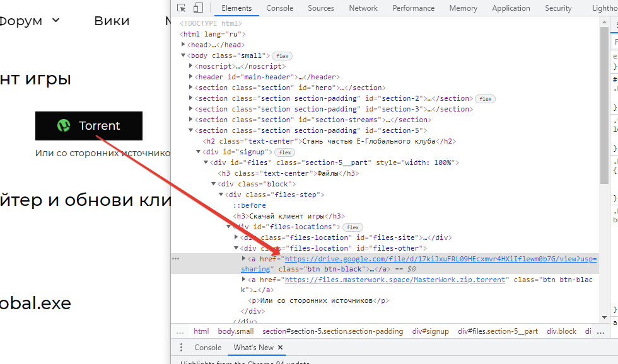Click the green uTorrent logo icon

click(64, 125)
